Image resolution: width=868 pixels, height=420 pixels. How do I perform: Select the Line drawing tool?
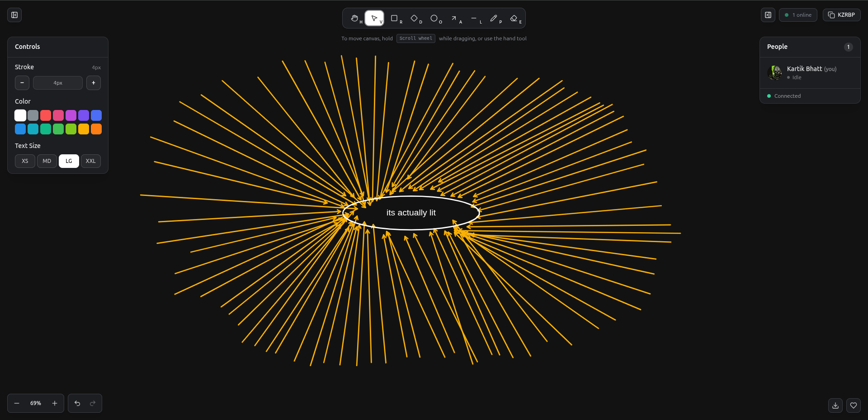click(x=474, y=19)
